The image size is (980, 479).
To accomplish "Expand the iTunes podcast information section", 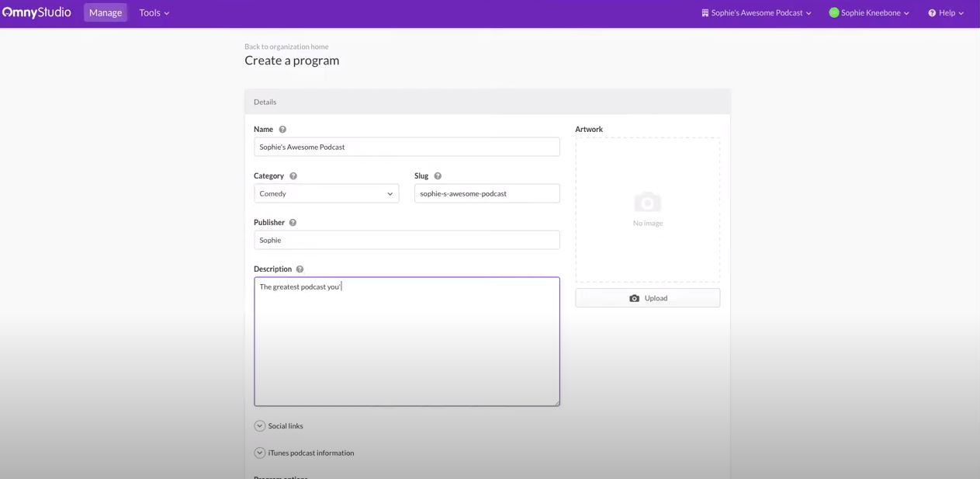I will point(304,453).
